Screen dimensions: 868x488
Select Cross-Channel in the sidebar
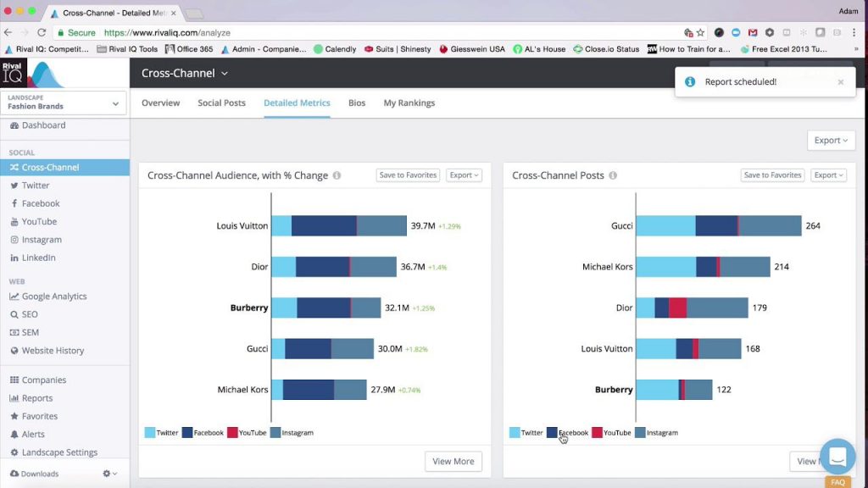coord(64,168)
